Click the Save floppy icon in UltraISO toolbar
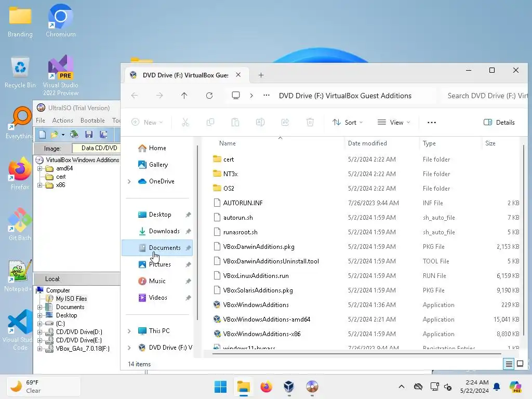This screenshot has width=532, height=399. click(x=89, y=135)
